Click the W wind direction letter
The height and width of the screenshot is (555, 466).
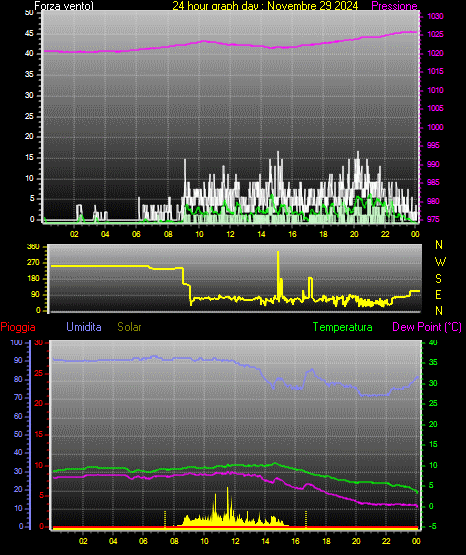[440, 262]
